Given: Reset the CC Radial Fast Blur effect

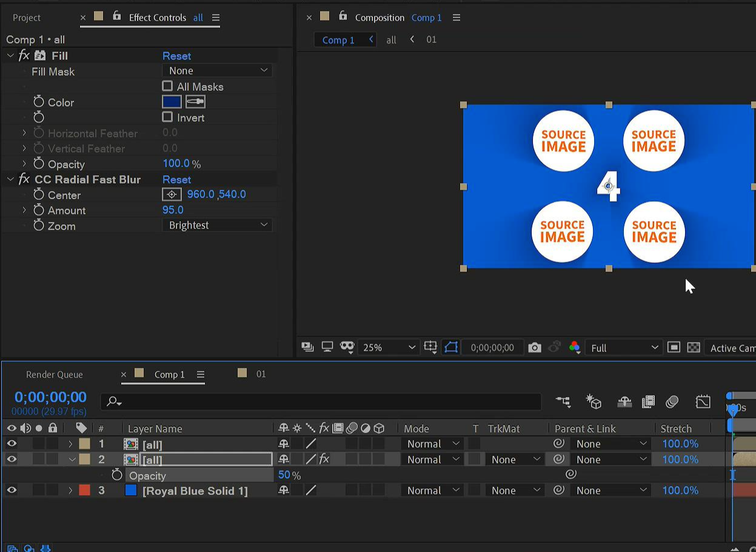Looking at the screenshot, I should (176, 179).
